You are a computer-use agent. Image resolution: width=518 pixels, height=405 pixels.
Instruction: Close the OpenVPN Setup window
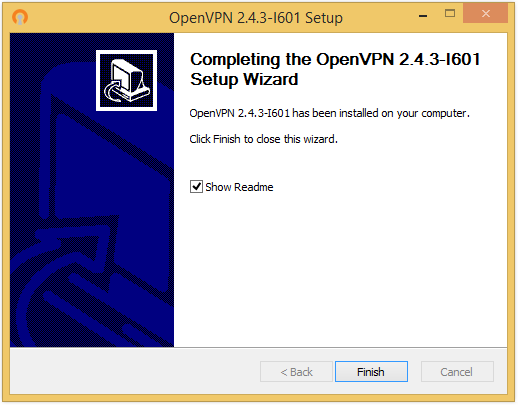(x=485, y=14)
